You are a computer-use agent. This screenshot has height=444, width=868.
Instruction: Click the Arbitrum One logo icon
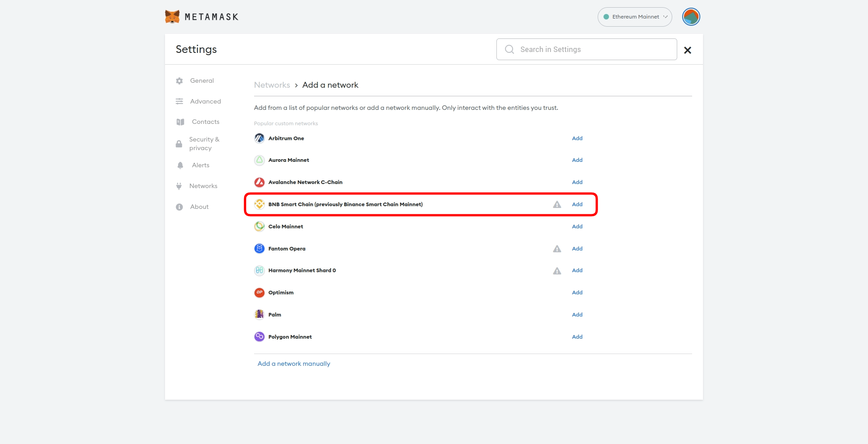259,138
